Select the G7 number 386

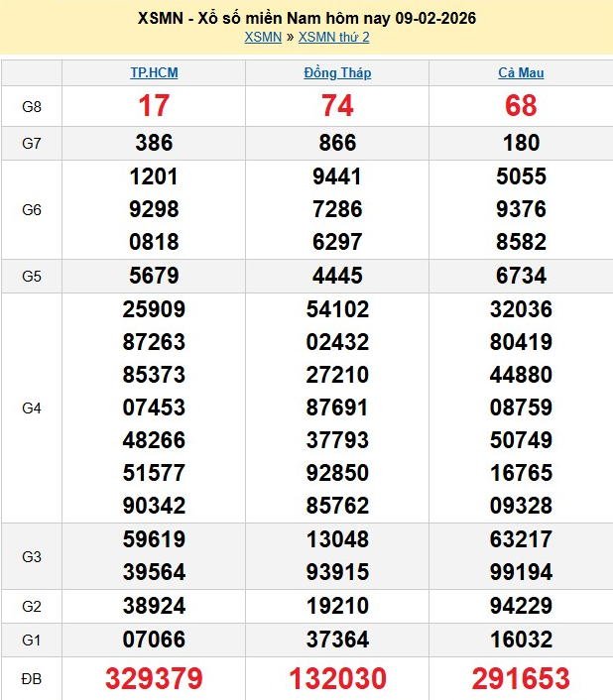tap(154, 143)
